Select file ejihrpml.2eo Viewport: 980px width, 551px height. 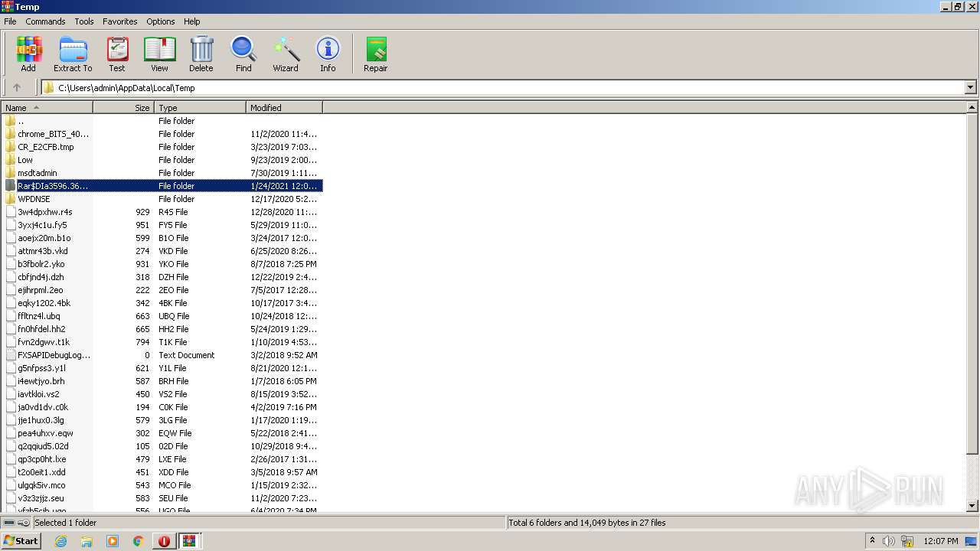coord(162,290)
